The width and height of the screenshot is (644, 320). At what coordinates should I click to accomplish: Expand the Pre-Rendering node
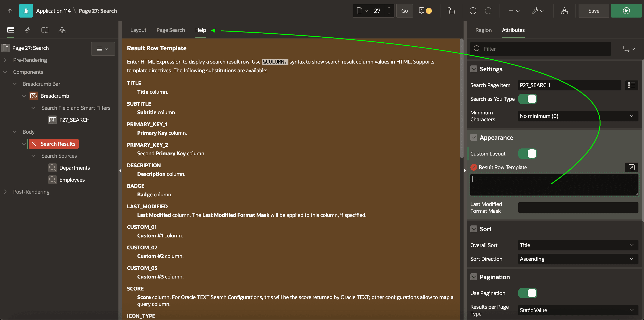tap(5, 60)
